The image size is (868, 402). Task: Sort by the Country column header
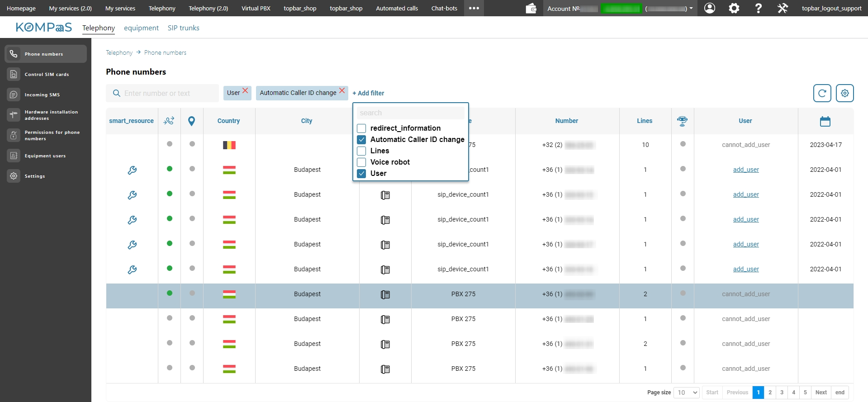click(x=228, y=121)
